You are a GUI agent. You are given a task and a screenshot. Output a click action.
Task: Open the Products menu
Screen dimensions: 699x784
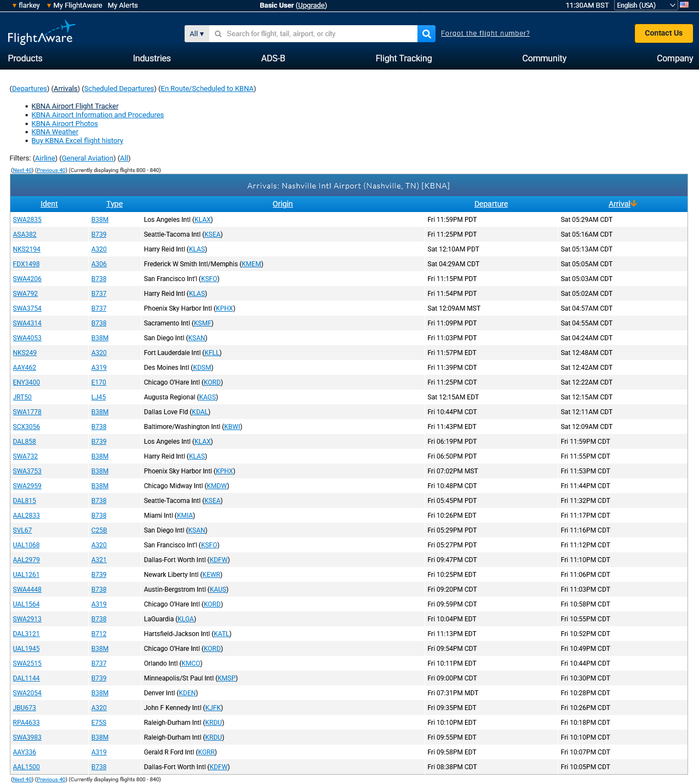tap(25, 58)
